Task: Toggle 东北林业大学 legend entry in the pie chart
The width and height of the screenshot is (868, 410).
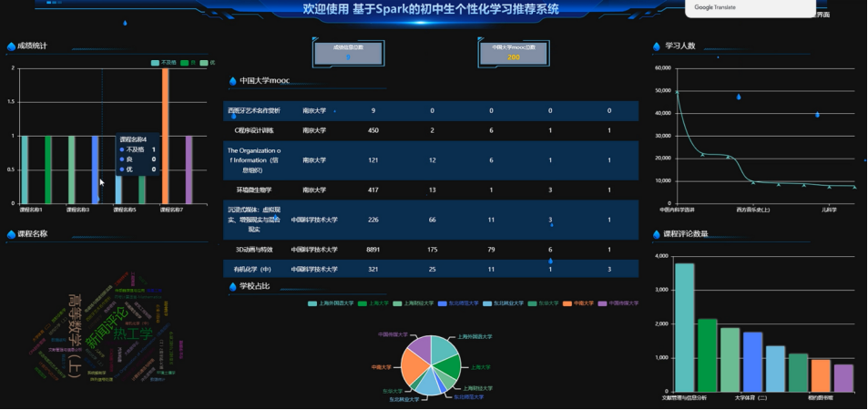Action: coord(503,303)
